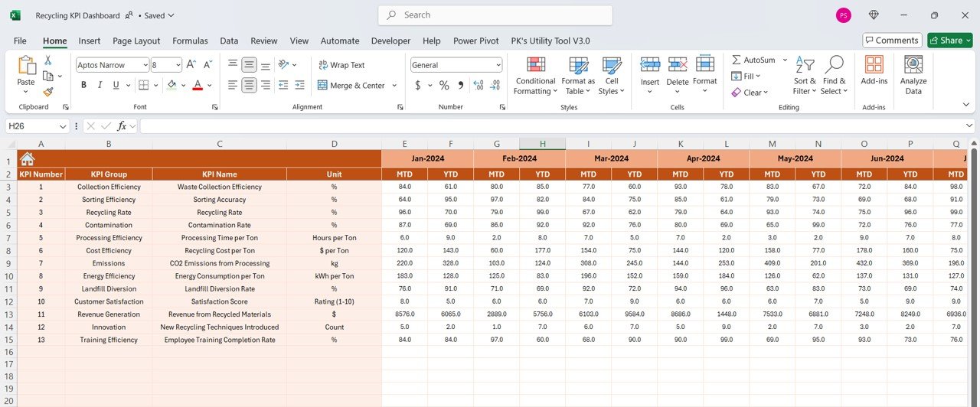Image resolution: width=980 pixels, height=407 pixels.
Task: Click the Search box in title bar
Action: (495, 15)
